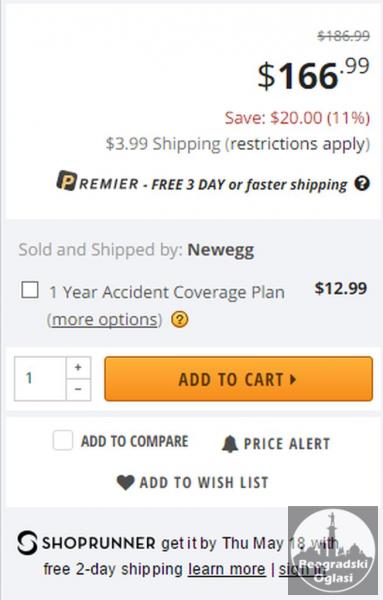Click the Premier P logo icon
This screenshot has height=600, width=383.
pos(67,181)
